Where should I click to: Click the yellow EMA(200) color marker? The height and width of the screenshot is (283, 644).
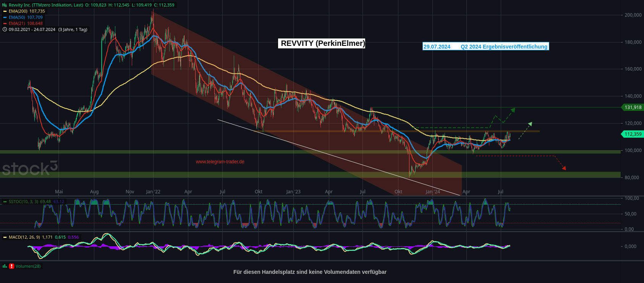5,11
